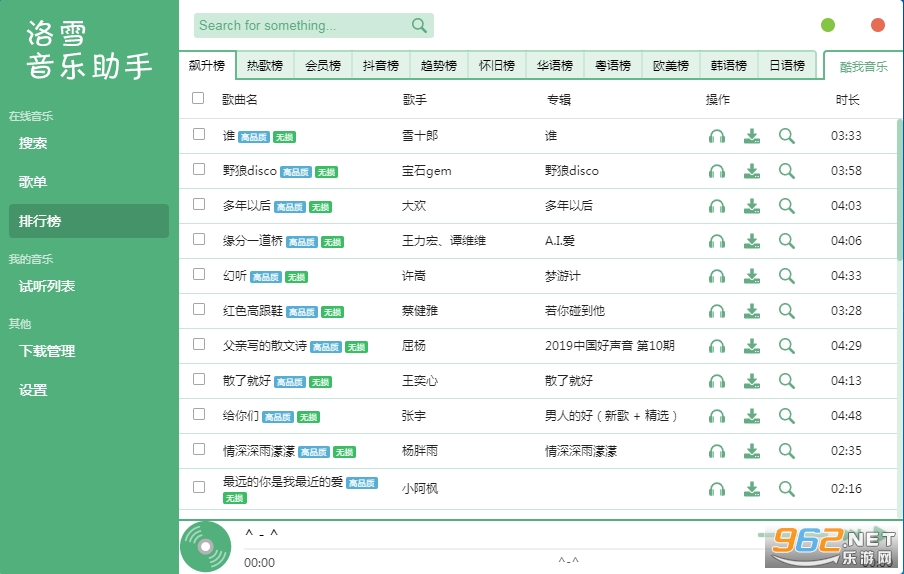Viewport: 904px width, 574px height.
Task: Go to 搜索 in the sidebar
Action: 89,143
